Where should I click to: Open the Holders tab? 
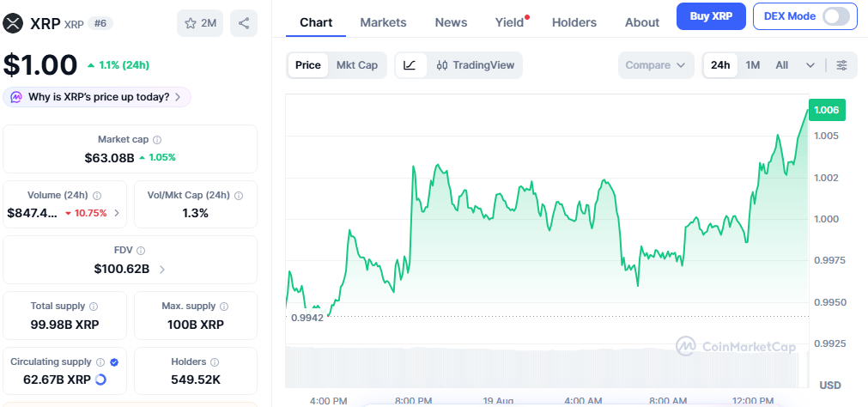pyautogui.click(x=574, y=22)
